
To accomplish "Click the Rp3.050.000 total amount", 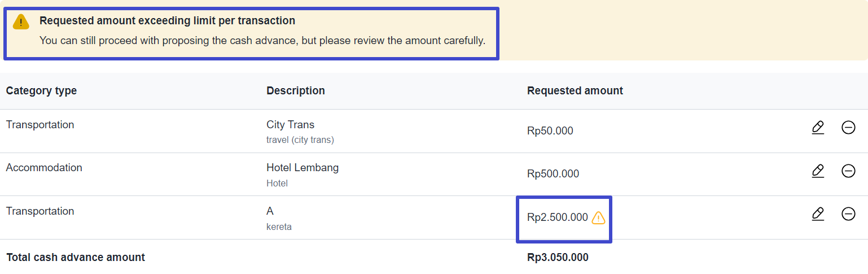I will click(558, 258).
